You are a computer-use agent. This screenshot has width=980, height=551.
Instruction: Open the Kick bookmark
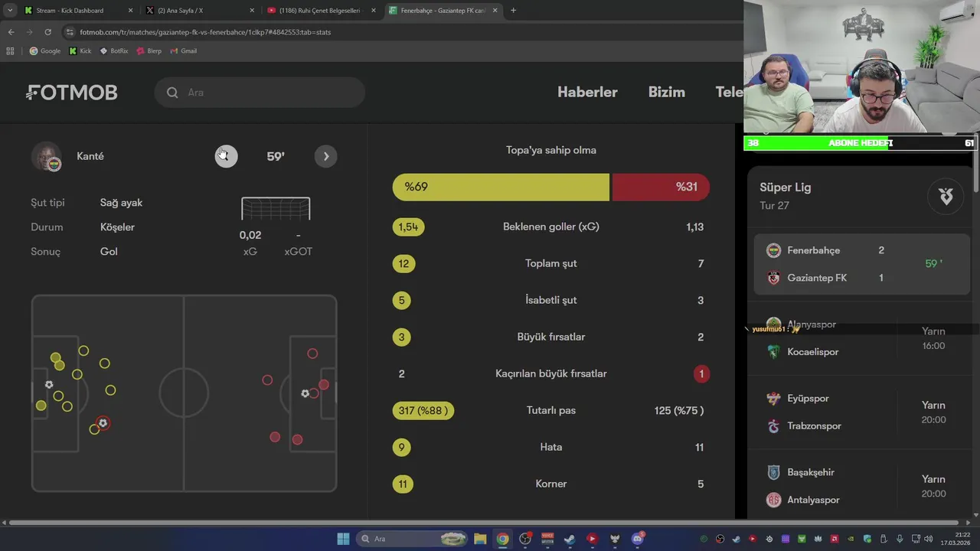point(80,51)
